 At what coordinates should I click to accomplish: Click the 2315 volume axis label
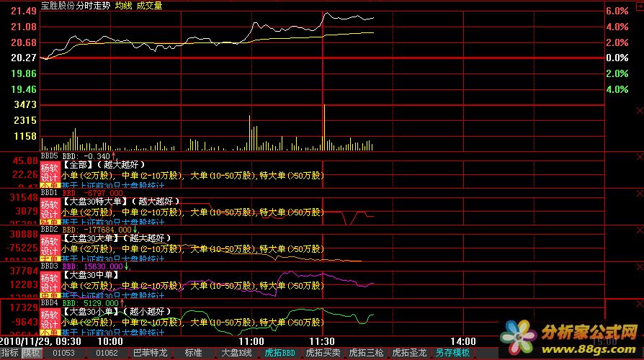(x=25, y=120)
